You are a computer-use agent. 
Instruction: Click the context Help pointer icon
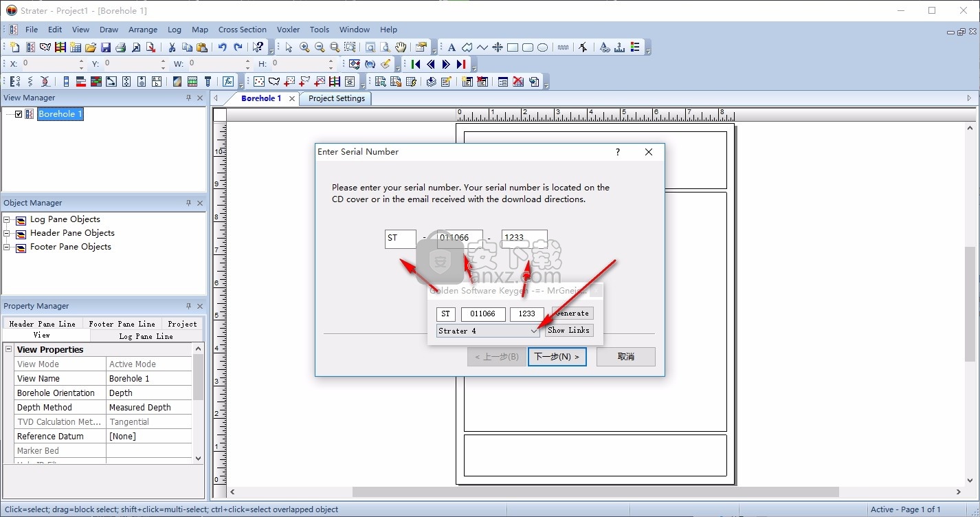(x=258, y=47)
